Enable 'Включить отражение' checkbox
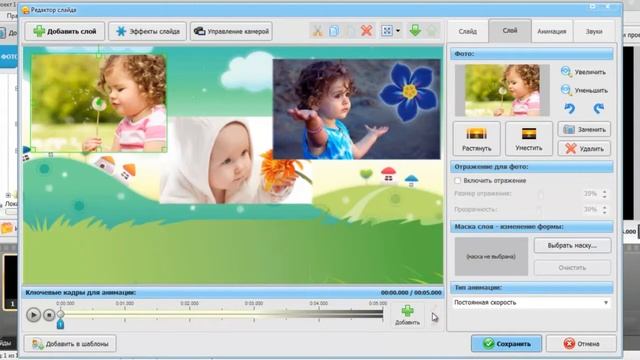Image resolution: width=640 pixels, height=360 pixels. click(x=458, y=180)
